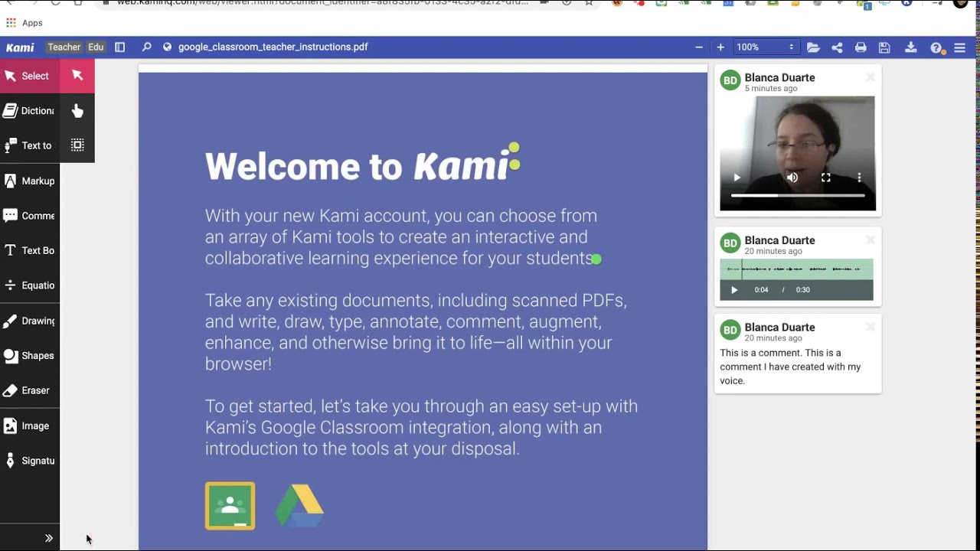The width and height of the screenshot is (980, 551).
Task: Open the help question mark icon
Action: coord(936,47)
